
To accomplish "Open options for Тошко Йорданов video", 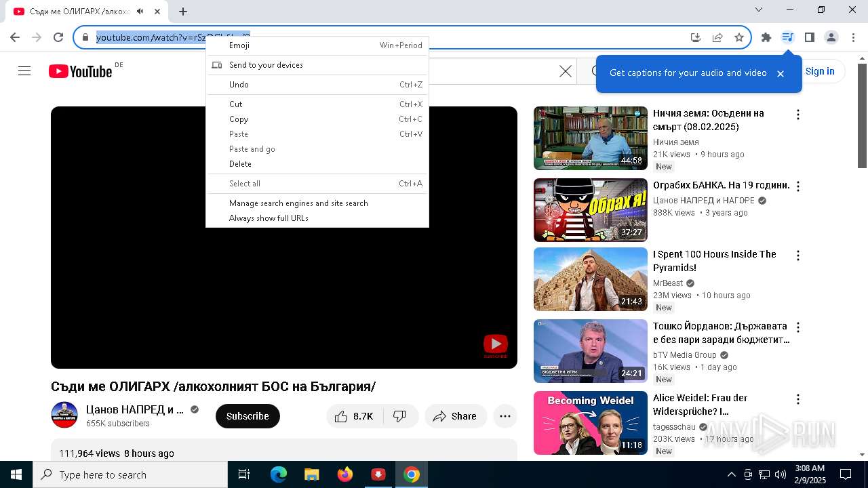I will 798,327.
